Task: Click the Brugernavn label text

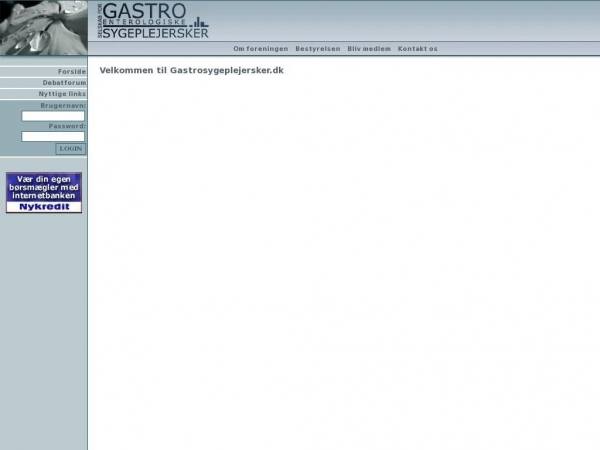Action: 62,105
